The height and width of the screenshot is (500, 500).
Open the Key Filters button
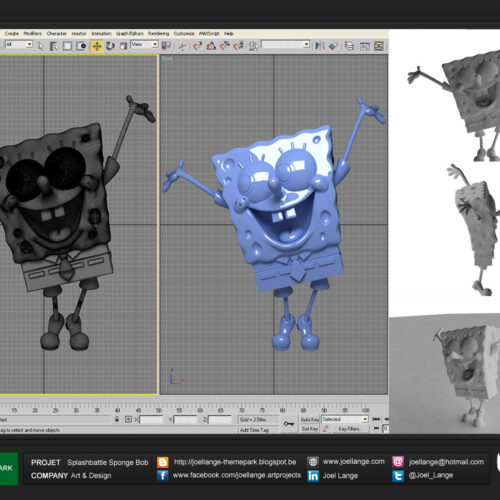(349, 429)
